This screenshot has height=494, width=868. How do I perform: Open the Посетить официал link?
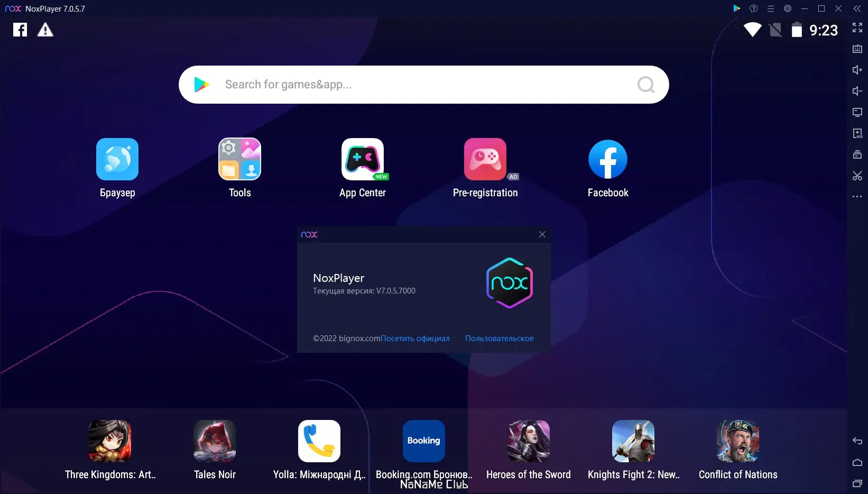coord(415,339)
